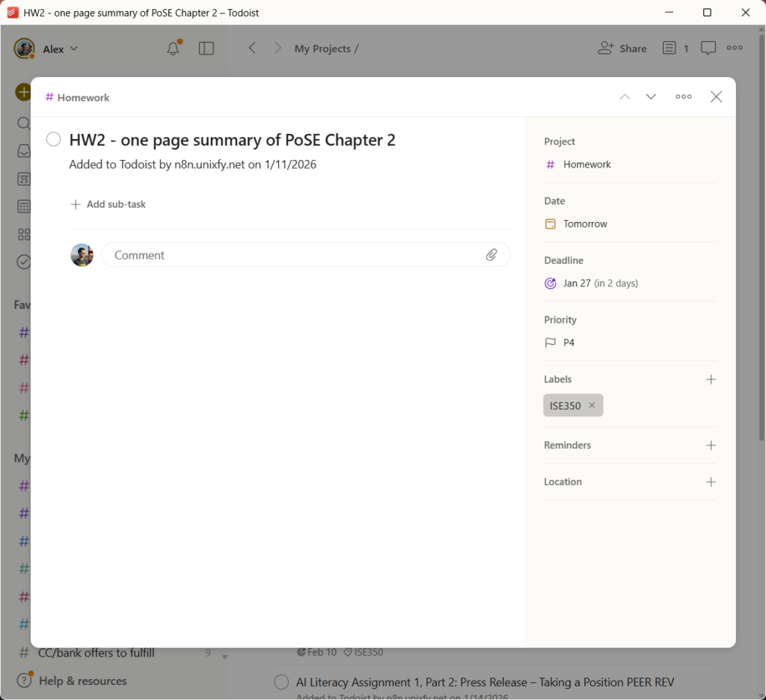Close the task detail dialog
The image size is (766, 700).
pyautogui.click(x=716, y=97)
